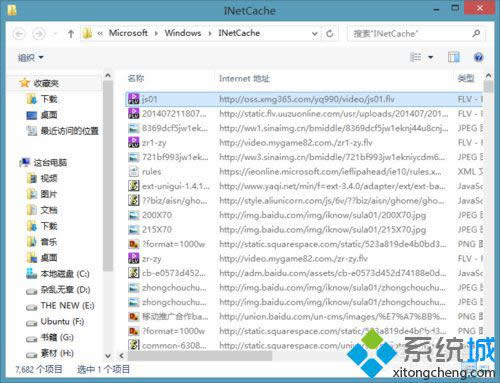Image resolution: width=500 pixels, height=383 pixels.
Task: Select the zr1-zy video file row
Action: pos(305,143)
